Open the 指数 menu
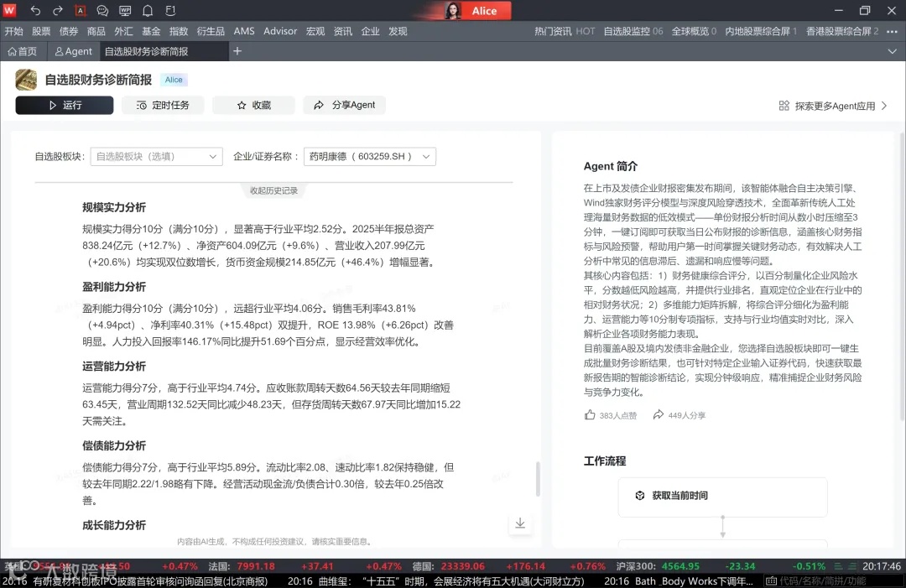906x588 pixels. click(179, 31)
